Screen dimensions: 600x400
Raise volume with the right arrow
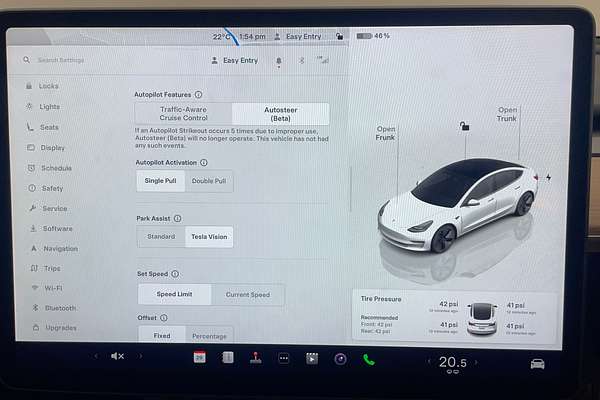(140, 356)
